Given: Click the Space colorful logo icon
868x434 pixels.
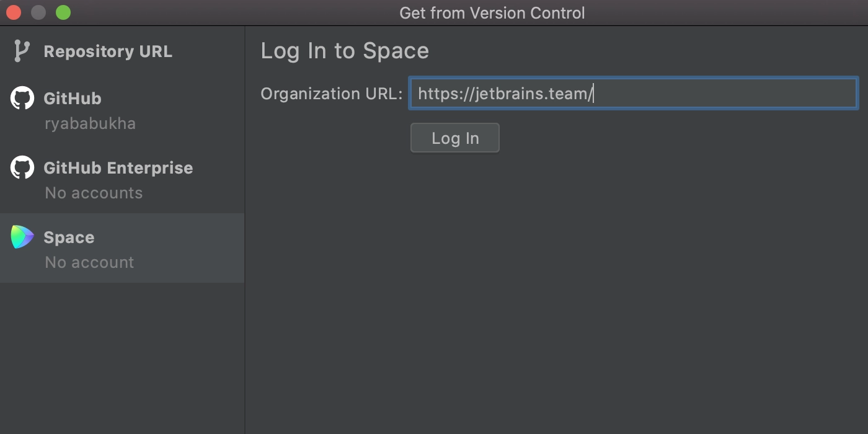Looking at the screenshot, I should (22, 237).
